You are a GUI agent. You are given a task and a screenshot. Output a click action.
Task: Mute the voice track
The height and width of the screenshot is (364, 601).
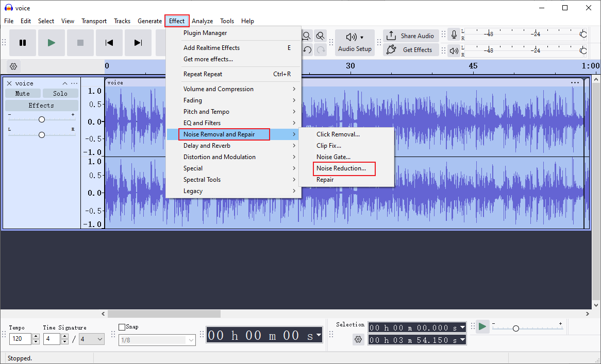(x=23, y=93)
